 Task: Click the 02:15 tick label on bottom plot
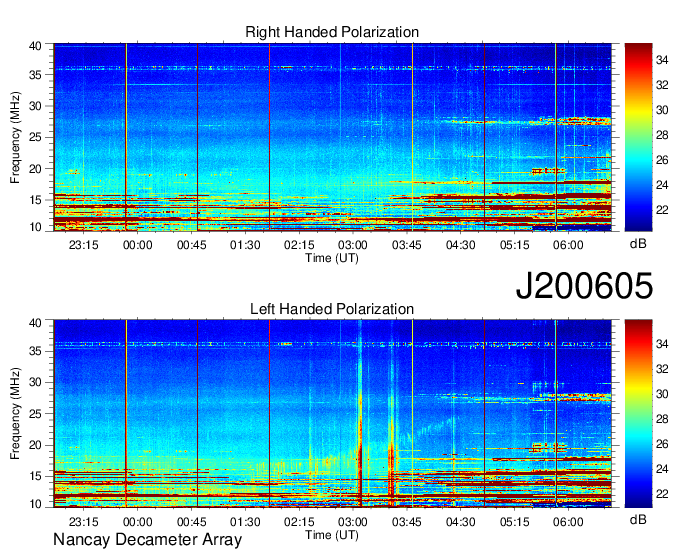(x=299, y=522)
